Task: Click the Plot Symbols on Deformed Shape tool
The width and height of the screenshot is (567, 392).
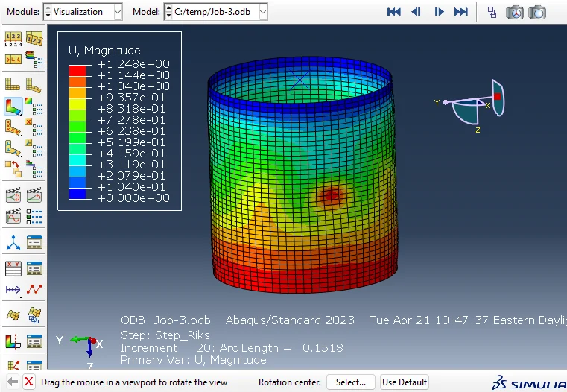Action: [x=13, y=127]
